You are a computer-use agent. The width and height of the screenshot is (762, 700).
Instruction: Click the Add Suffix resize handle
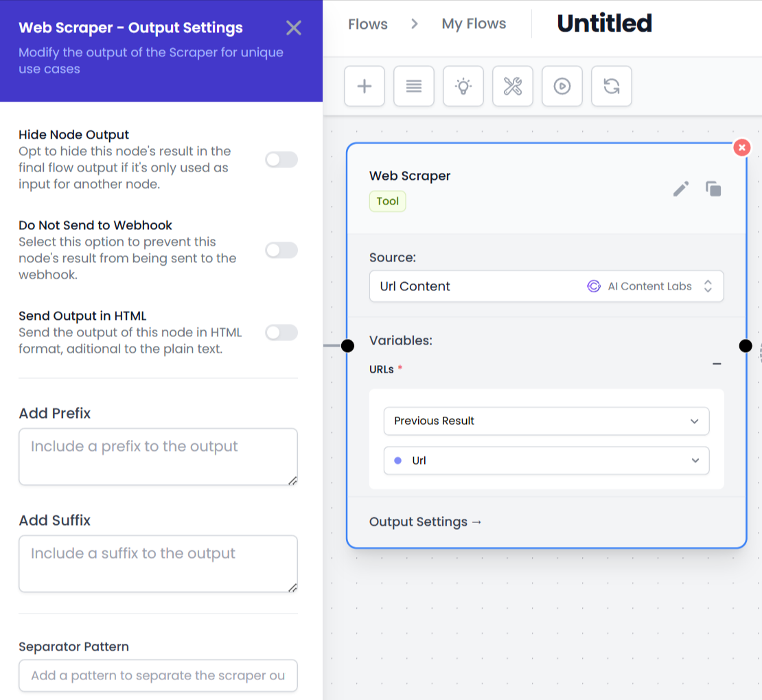click(x=292, y=587)
